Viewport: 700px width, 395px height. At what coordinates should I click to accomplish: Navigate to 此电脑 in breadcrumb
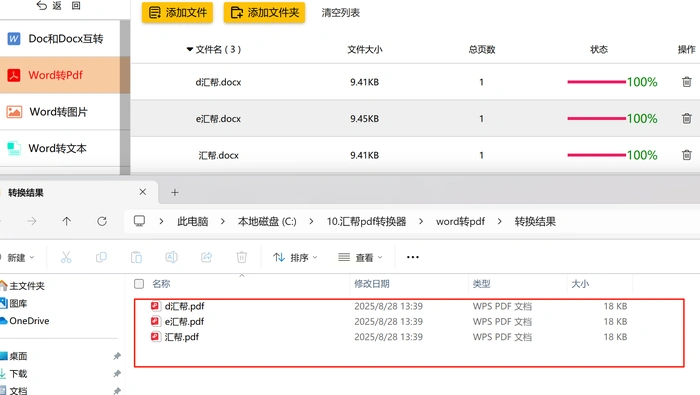tap(192, 221)
